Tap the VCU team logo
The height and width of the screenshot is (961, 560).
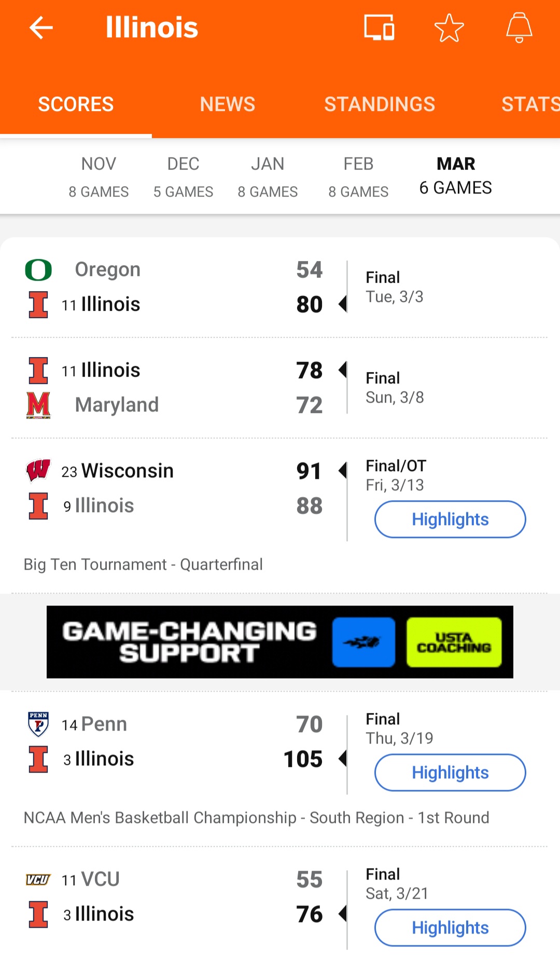38,880
